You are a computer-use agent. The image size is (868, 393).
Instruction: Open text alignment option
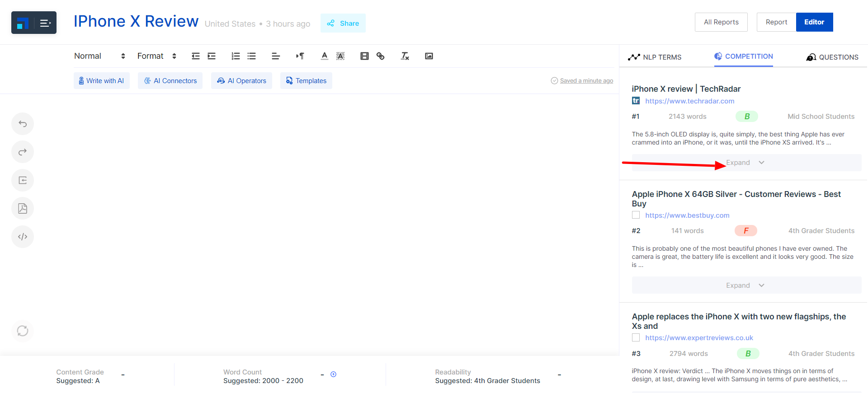click(x=276, y=56)
